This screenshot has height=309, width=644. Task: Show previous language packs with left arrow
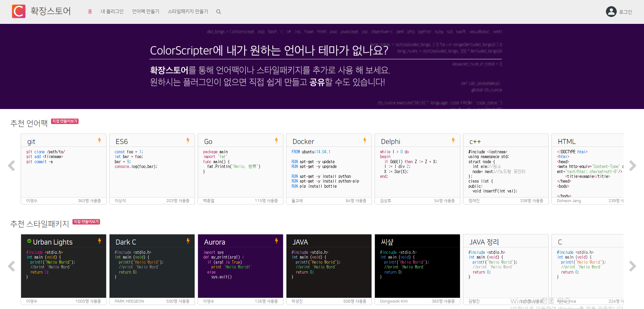[12, 166]
